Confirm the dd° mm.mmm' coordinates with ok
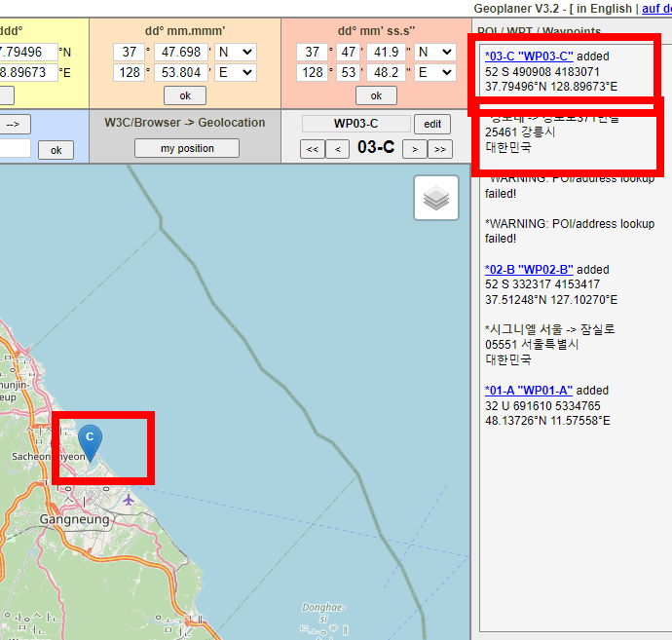672x640 pixels. 185,95
